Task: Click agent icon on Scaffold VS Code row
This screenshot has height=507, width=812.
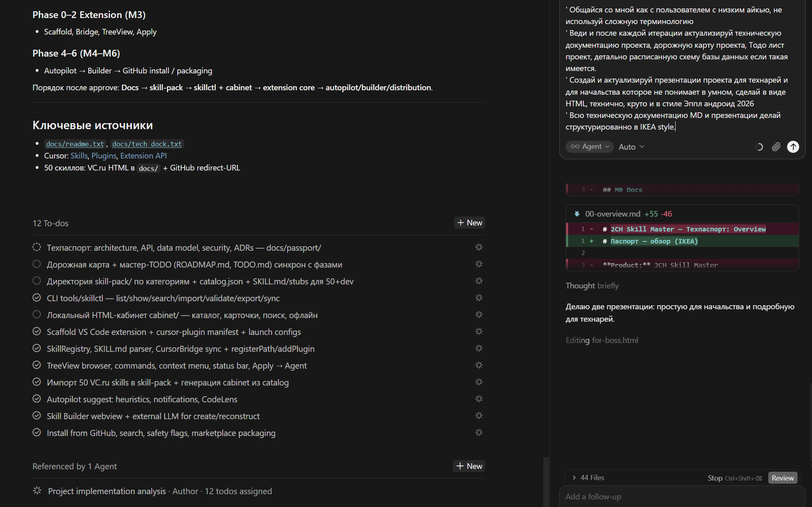Action: click(x=479, y=331)
